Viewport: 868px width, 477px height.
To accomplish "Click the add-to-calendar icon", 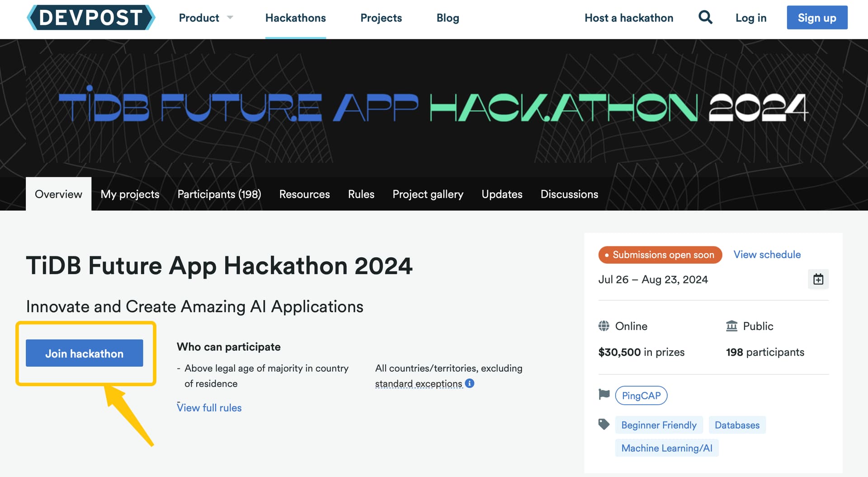I will (x=818, y=279).
